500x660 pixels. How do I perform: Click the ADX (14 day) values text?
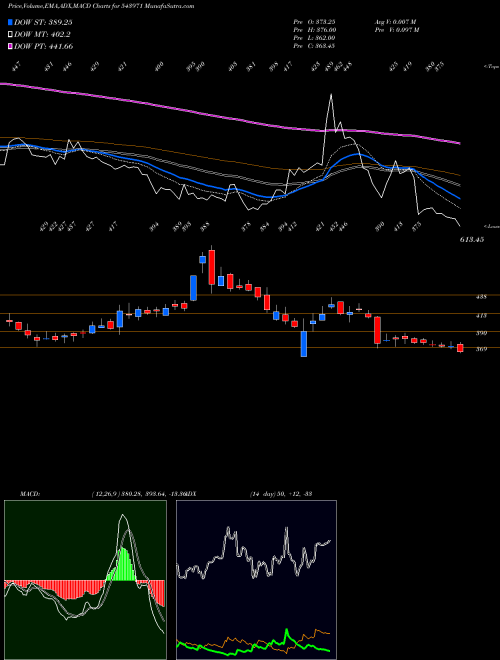tap(280, 494)
